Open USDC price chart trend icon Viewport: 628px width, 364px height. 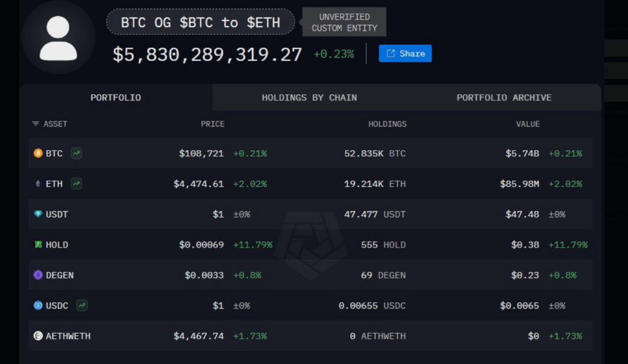[82, 305]
